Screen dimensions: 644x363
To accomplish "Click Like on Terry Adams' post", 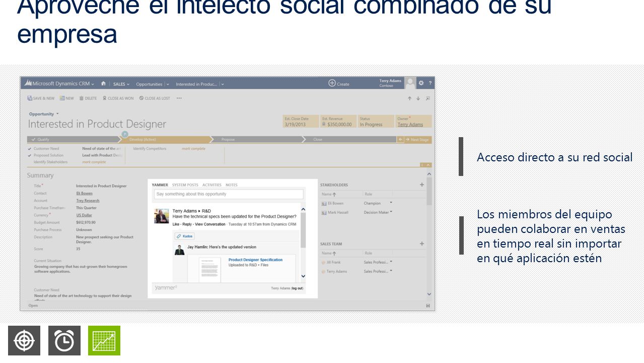I will tap(176, 224).
